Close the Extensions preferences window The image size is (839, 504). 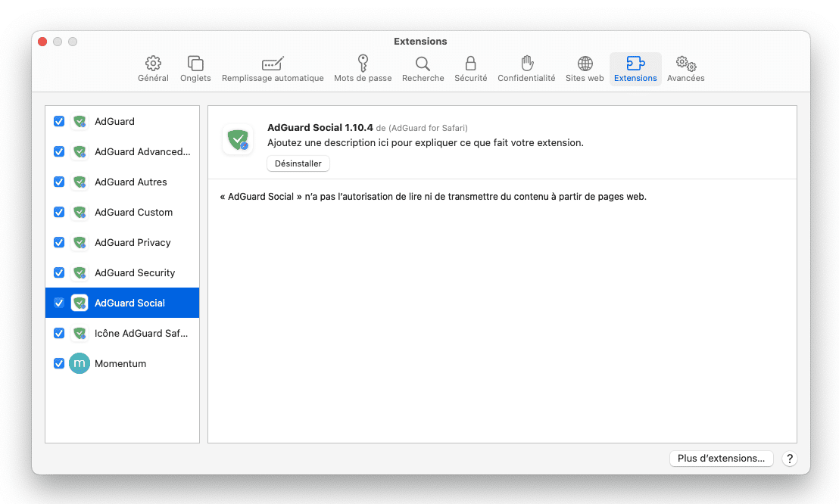tap(43, 42)
